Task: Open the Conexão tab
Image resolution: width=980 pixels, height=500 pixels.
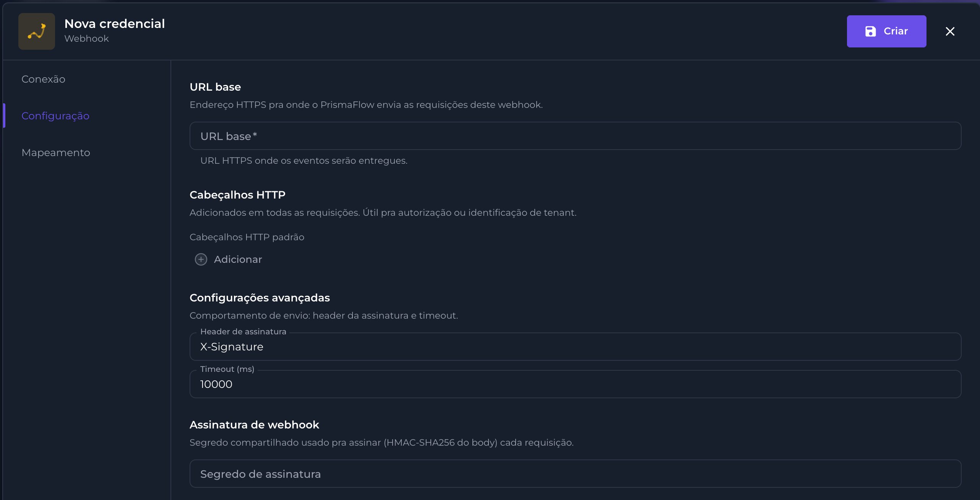Action: click(x=43, y=79)
